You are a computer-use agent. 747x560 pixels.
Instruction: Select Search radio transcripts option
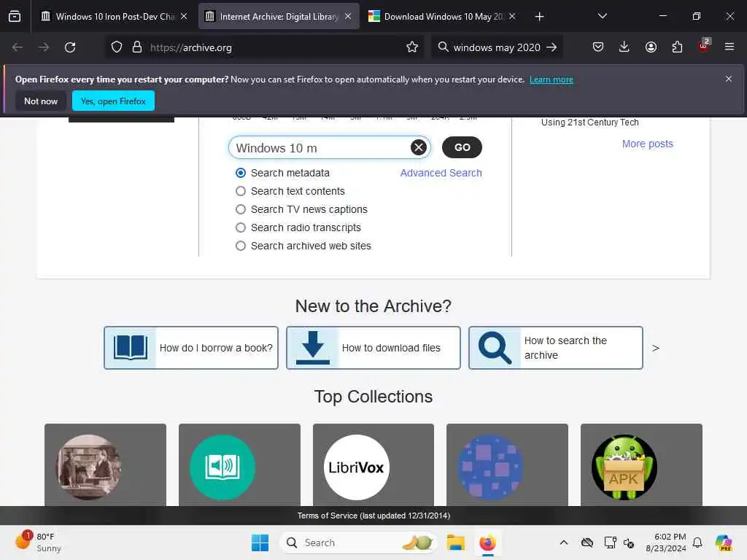point(241,227)
